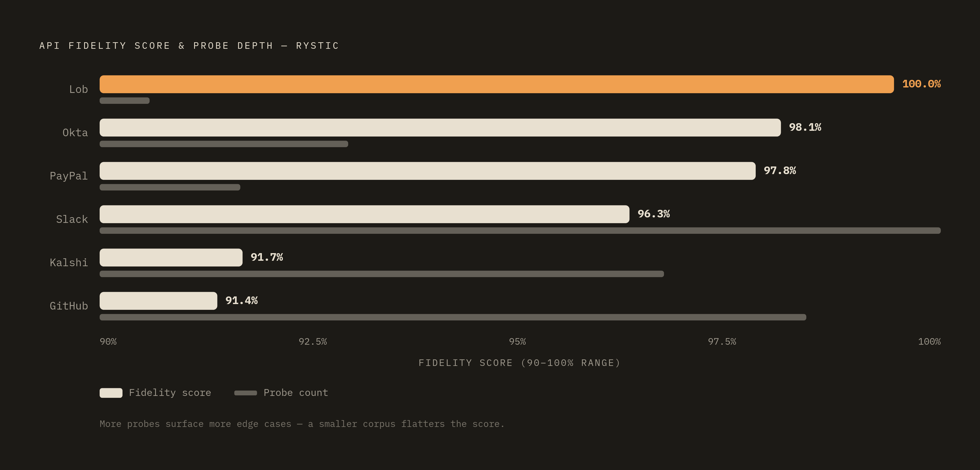980x470 pixels.
Task: Click the 90% axis tick label
Action: 108,342
